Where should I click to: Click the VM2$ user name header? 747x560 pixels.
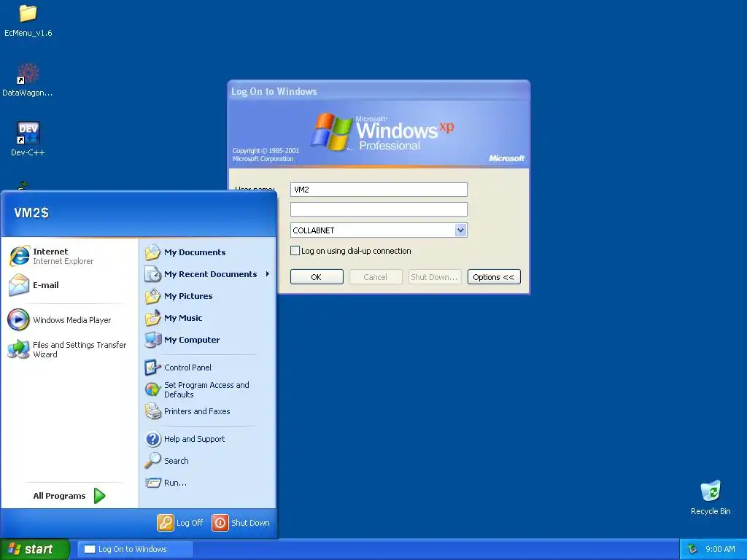click(31, 212)
